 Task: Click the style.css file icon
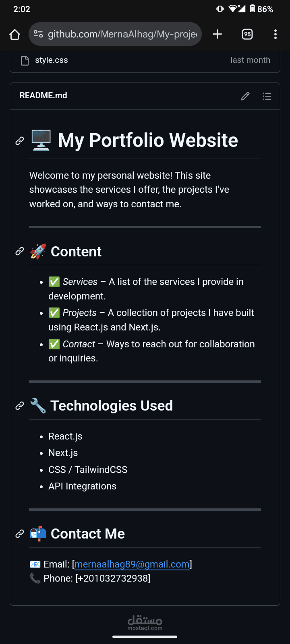pyautogui.click(x=25, y=61)
